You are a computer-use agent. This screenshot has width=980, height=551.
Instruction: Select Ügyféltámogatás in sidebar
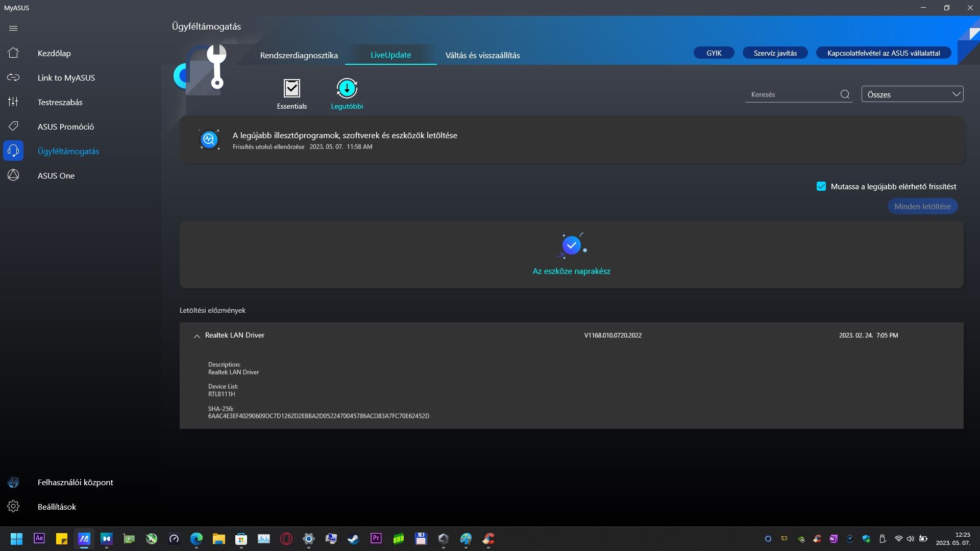[68, 151]
